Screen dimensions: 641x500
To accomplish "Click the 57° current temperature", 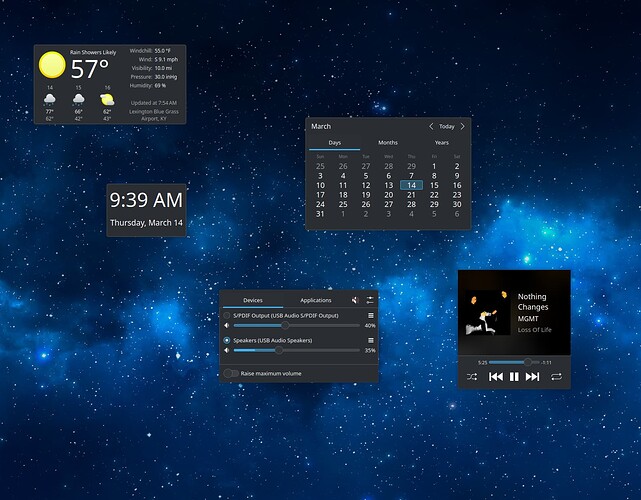I will pyautogui.click(x=90, y=69).
